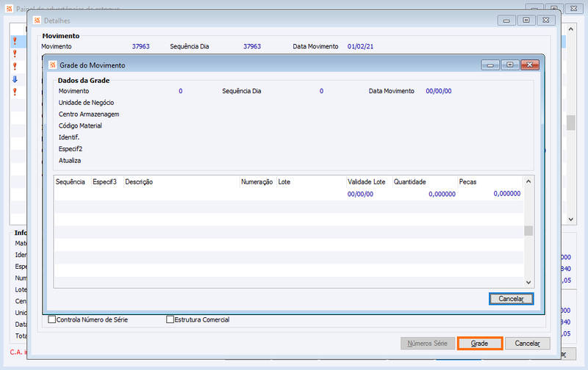The width and height of the screenshot is (588, 370).
Task: Click the 0,000000 Pecas cell
Action: pos(507,194)
